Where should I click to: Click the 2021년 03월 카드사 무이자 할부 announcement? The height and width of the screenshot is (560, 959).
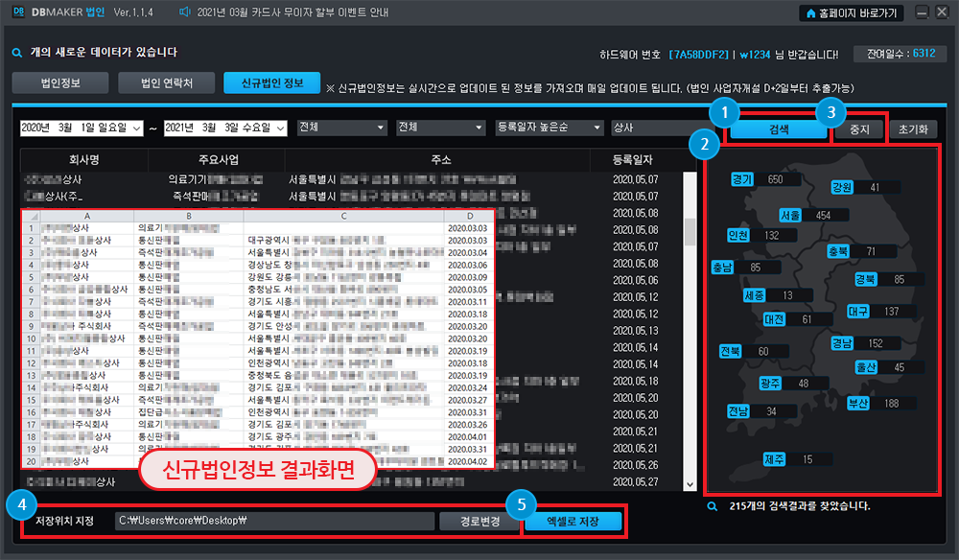click(x=292, y=12)
